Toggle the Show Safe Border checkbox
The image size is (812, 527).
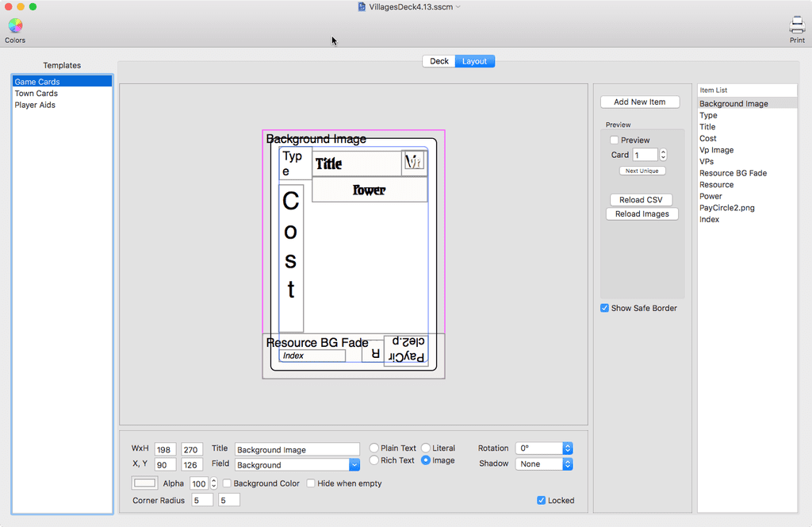click(x=605, y=308)
